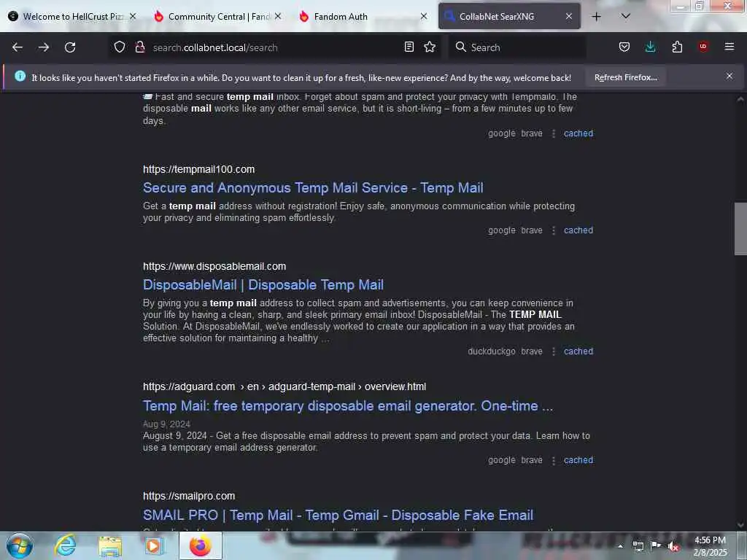Close the Community Central tab
747x560 pixels.
tap(278, 16)
